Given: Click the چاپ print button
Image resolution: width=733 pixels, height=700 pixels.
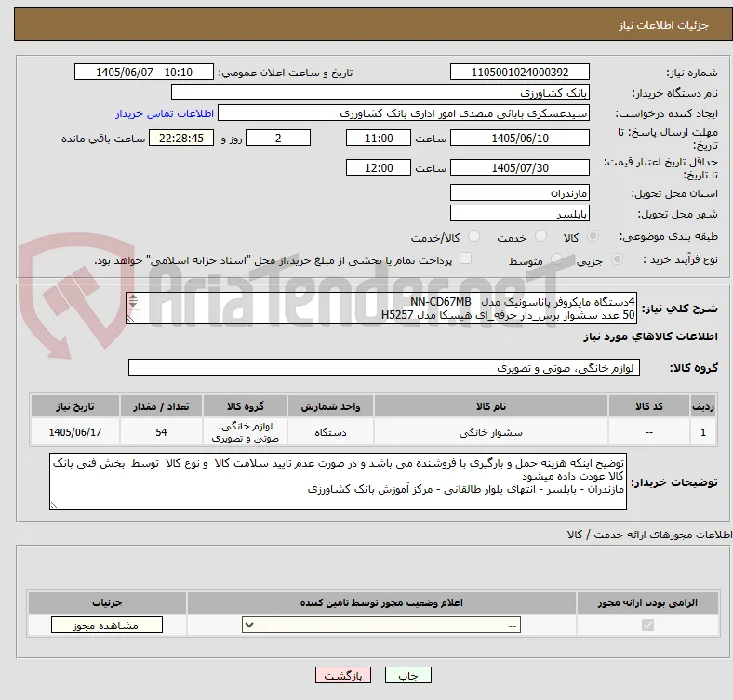Looking at the screenshot, I should coord(407,675).
